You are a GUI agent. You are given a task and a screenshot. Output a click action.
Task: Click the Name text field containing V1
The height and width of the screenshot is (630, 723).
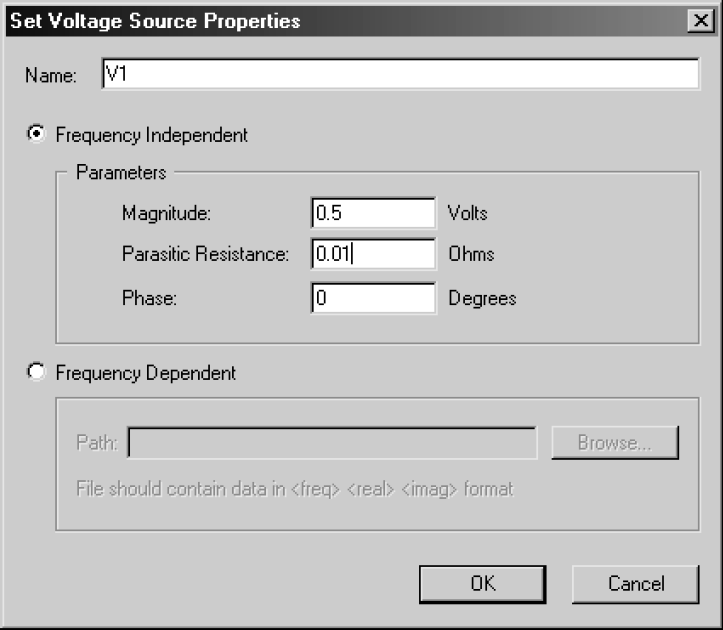pyautogui.click(x=400, y=75)
